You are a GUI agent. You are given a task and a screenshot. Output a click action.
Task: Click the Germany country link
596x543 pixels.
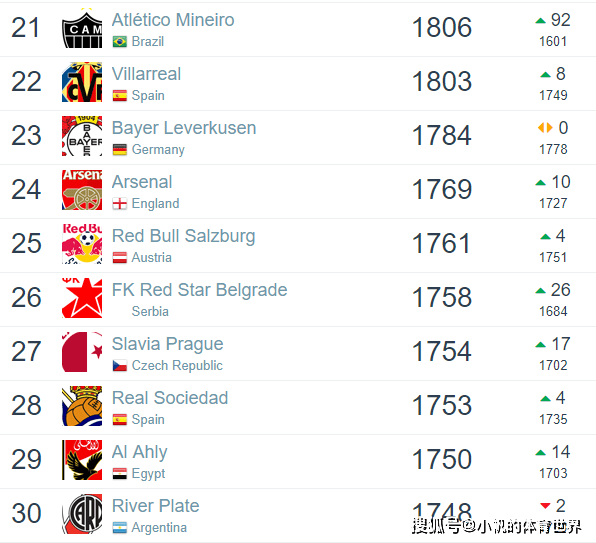(x=158, y=150)
